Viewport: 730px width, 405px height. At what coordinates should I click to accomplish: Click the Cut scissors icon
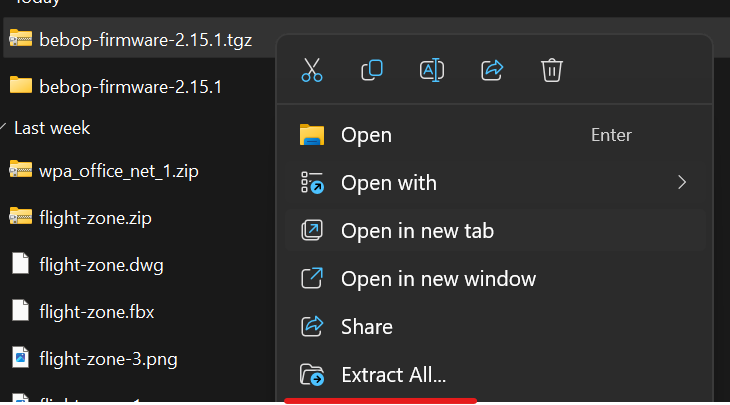click(x=312, y=70)
